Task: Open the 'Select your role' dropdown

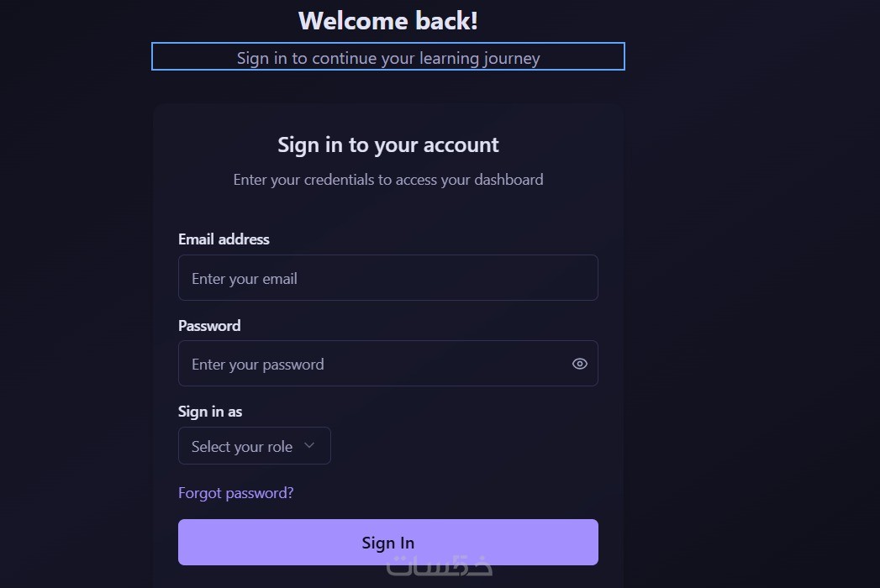Action: tap(254, 446)
